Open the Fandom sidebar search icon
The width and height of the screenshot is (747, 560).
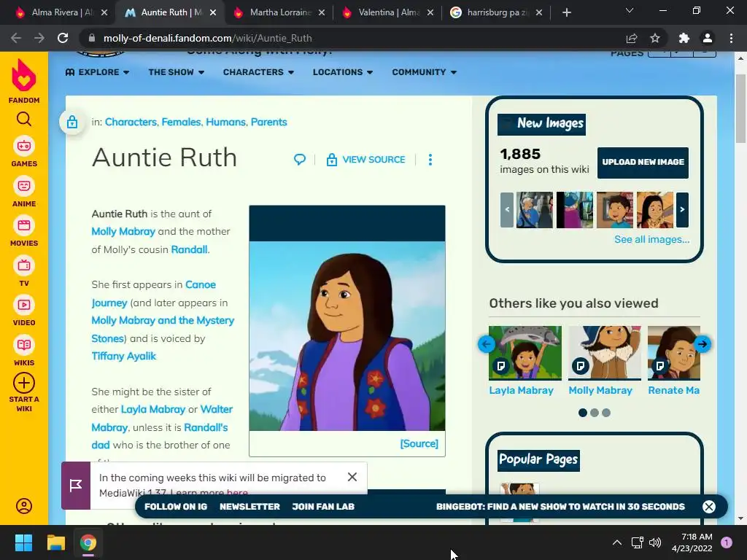[24, 119]
